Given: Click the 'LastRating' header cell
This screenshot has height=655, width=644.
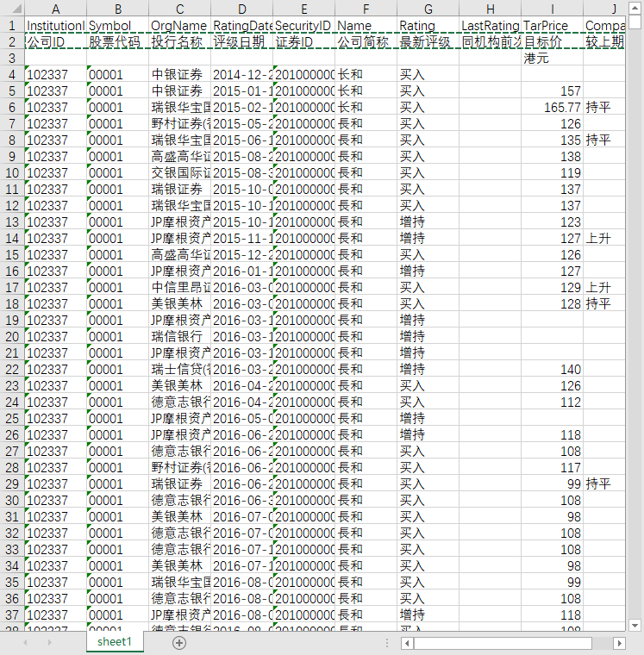Looking at the screenshot, I should coord(490,26).
